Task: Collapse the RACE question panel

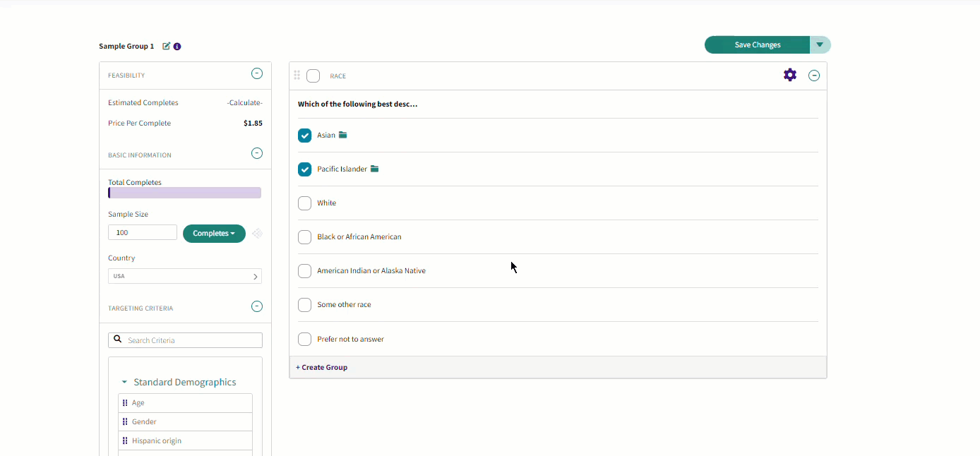Action: [x=814, y=76]
